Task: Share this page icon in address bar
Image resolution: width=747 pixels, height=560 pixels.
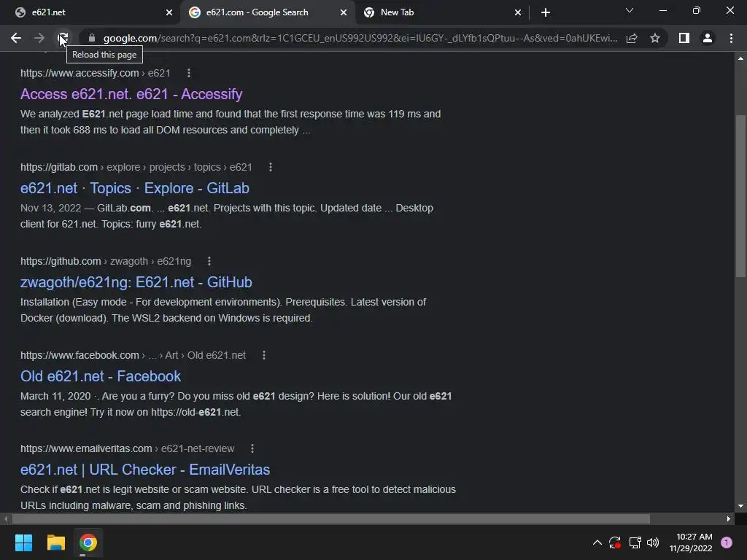Action: coord(632,38)
